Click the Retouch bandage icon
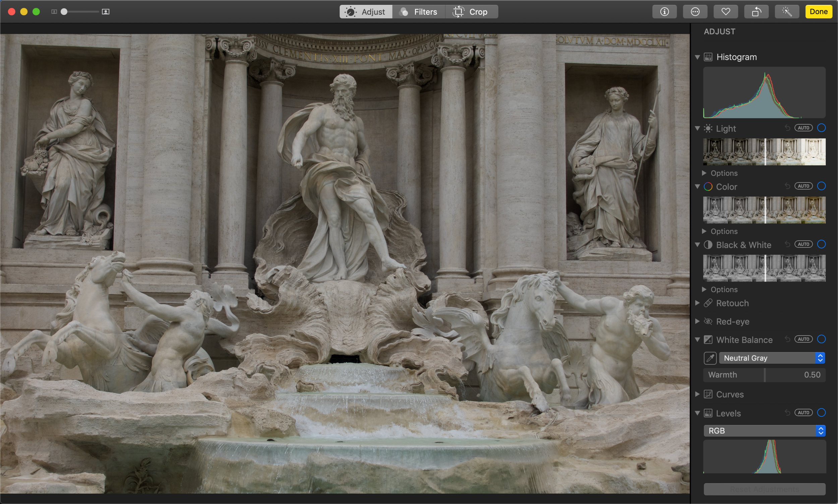Screen dimensions: 838x504 coord(708,303)
